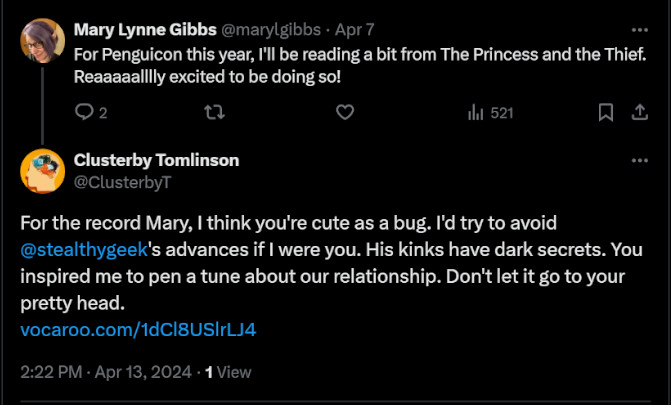View analytics showing 521 views
Viewport: 671px width, 405px height.
click(x=490, y=113)
